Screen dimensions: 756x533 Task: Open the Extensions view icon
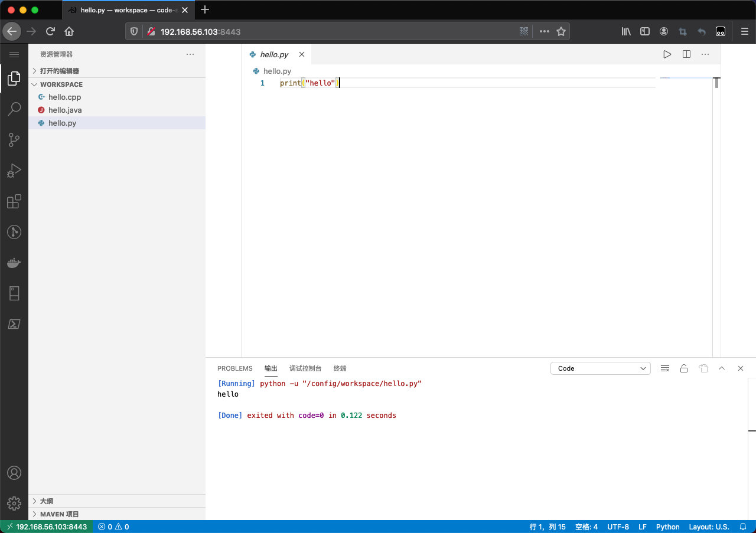(x=14, y=201)
